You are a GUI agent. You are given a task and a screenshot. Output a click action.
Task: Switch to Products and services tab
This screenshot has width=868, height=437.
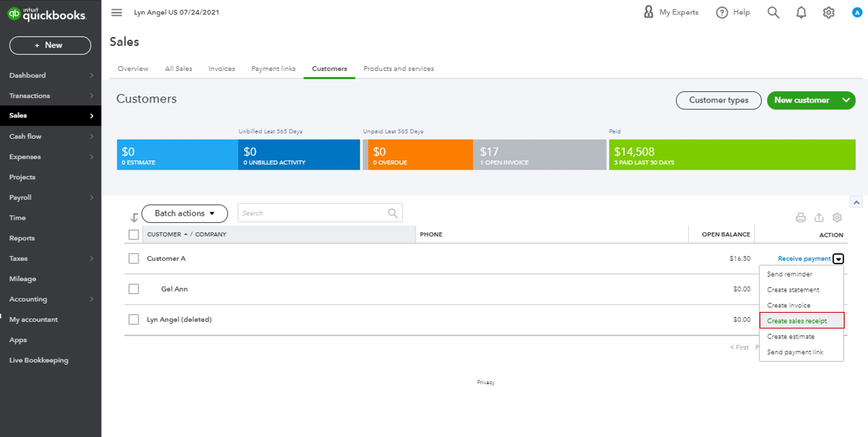[x=398, y=69]
